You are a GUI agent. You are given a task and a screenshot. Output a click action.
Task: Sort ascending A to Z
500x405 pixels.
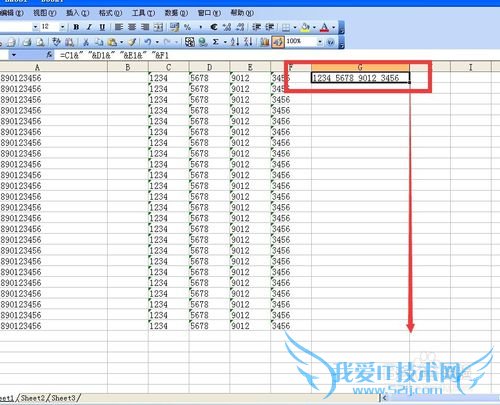pos(235,42)
